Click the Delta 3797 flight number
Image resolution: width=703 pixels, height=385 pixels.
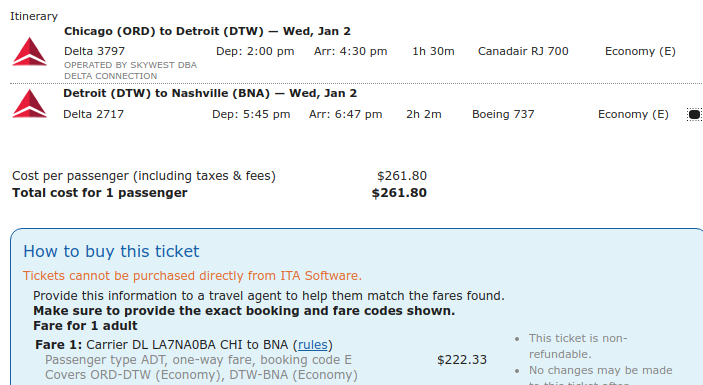[95, 51]
